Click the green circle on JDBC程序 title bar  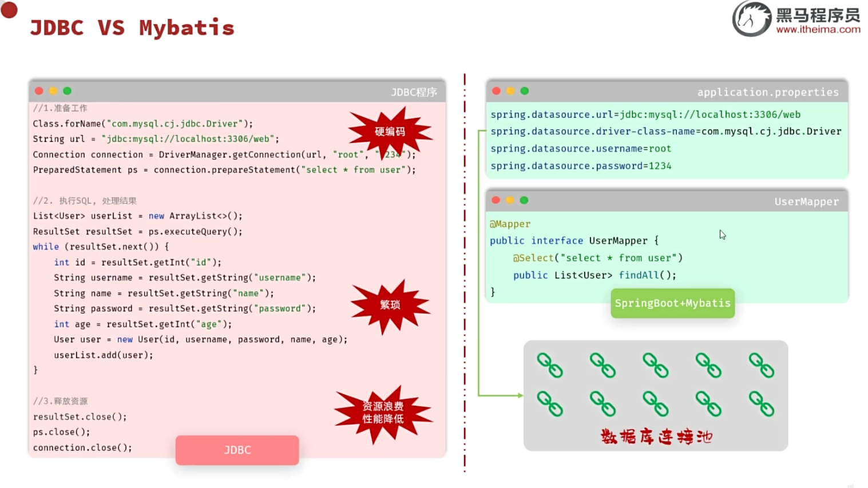[67, 90]
